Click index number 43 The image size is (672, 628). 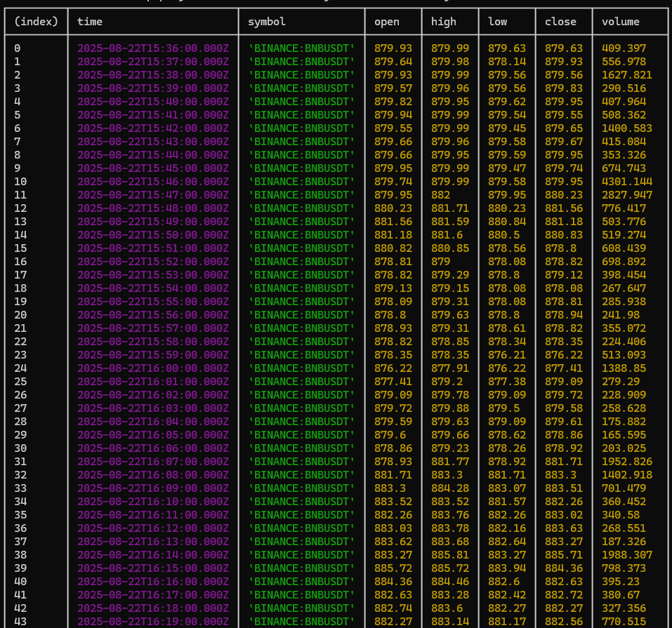20,622
